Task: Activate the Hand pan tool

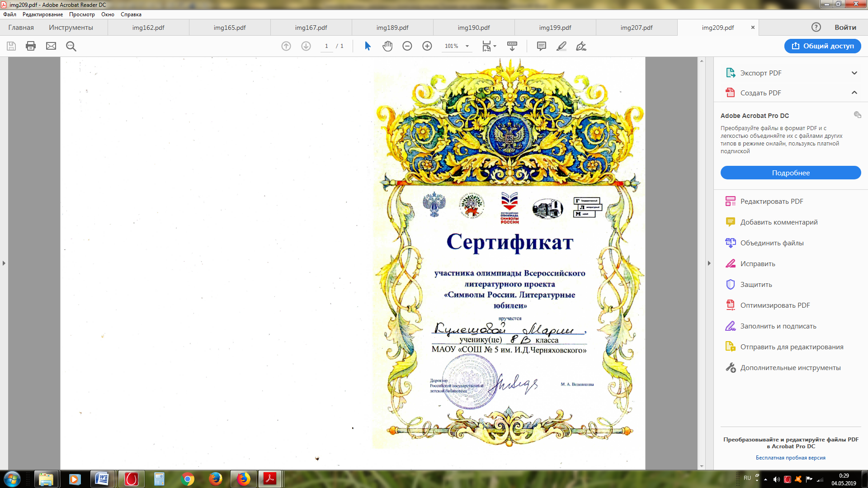Action: (x=387, y=46)
